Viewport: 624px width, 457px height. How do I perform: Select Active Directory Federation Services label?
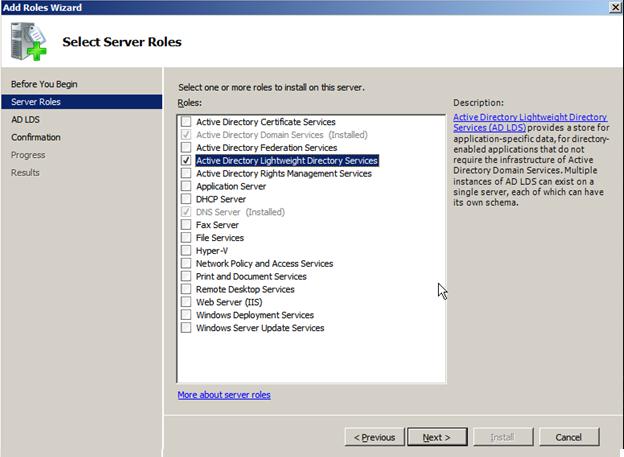click(267, 148)
